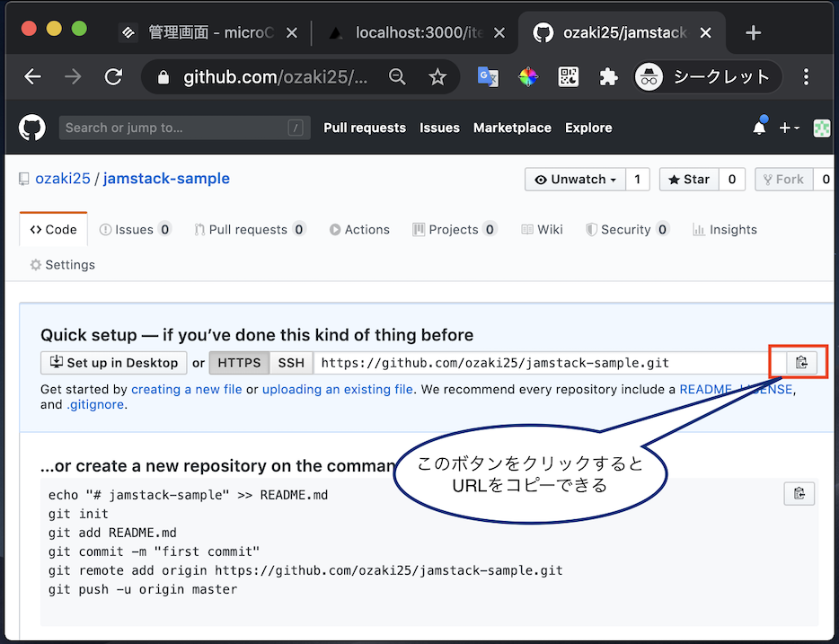Reload the GitHub page
Screen dimensions: 839x644
113,77
